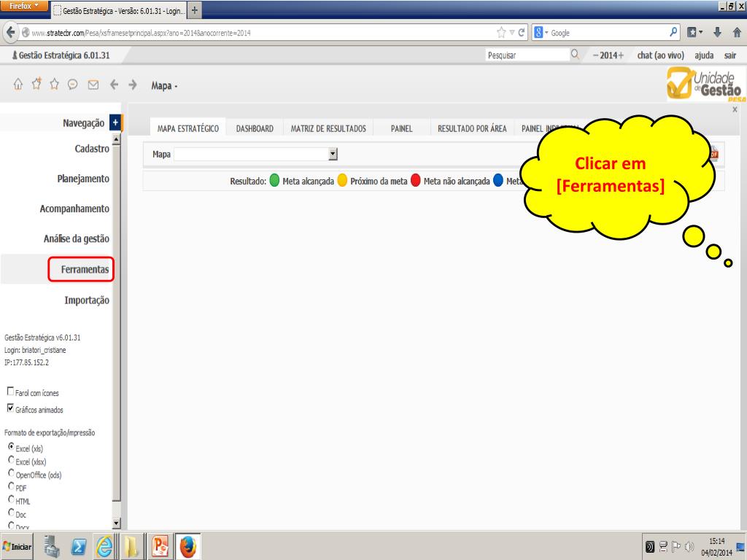Open the chat bubble icon in toolbar
Image resolution: width=747 pixels, height=560 pixels.
(72, 85)
